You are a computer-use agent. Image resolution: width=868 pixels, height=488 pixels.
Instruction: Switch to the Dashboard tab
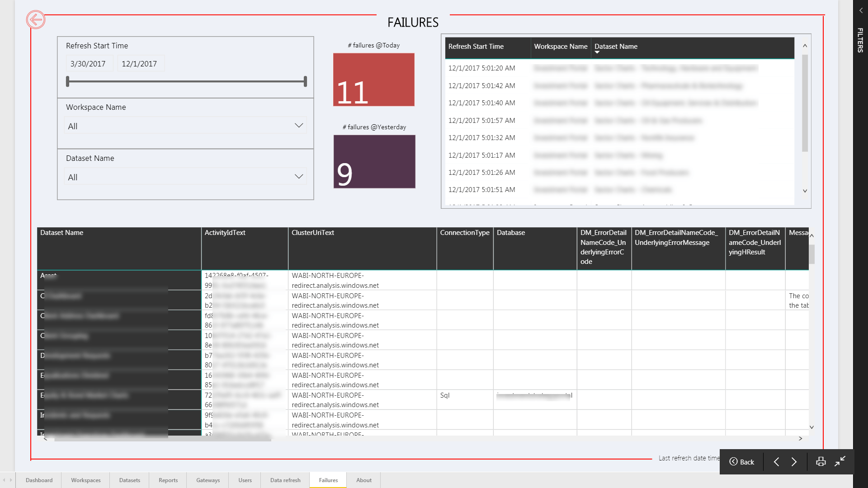point(39,480)
